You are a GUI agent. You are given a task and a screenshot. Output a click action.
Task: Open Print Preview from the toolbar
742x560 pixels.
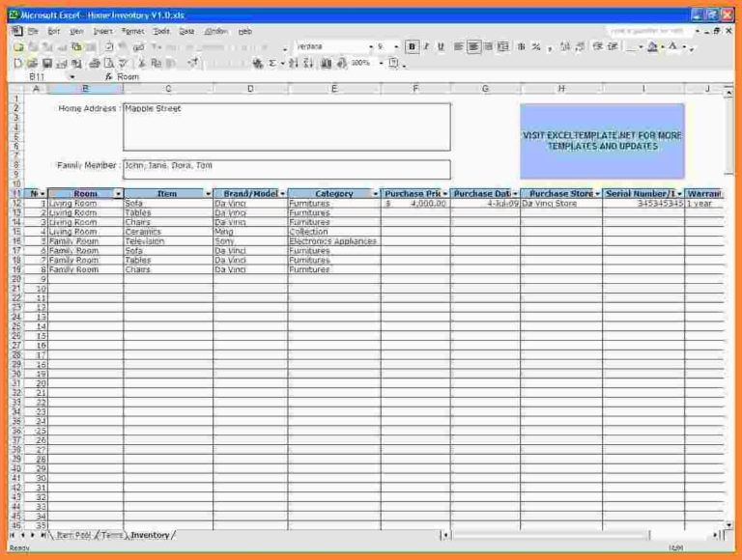click(109, 64)
